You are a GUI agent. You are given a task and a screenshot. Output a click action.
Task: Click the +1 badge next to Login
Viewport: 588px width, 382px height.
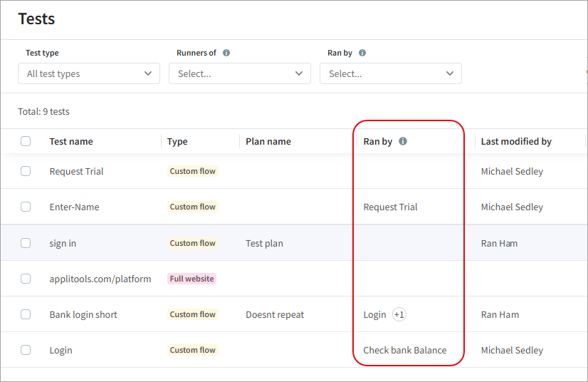point(399,314)
